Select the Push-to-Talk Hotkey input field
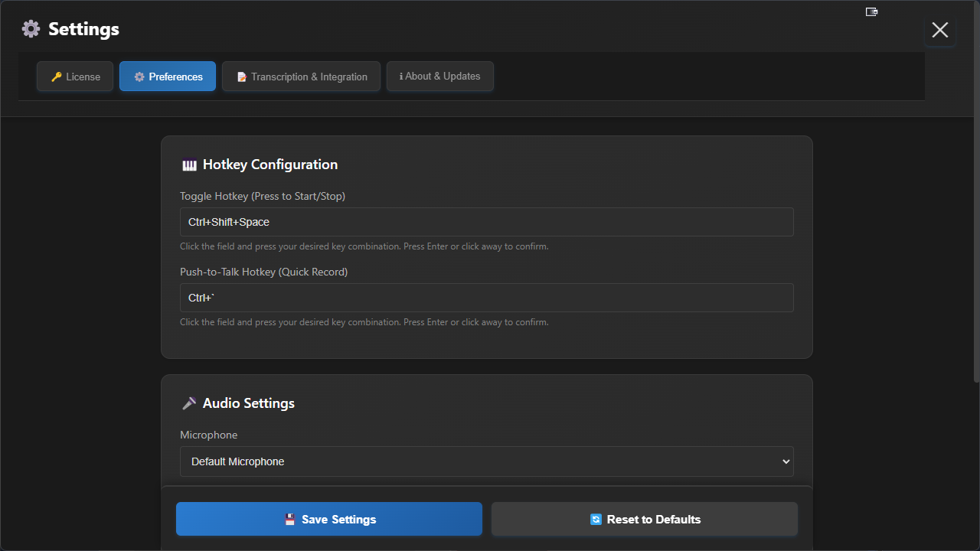This screenshot has width=980, height=551. coord(486,298)
